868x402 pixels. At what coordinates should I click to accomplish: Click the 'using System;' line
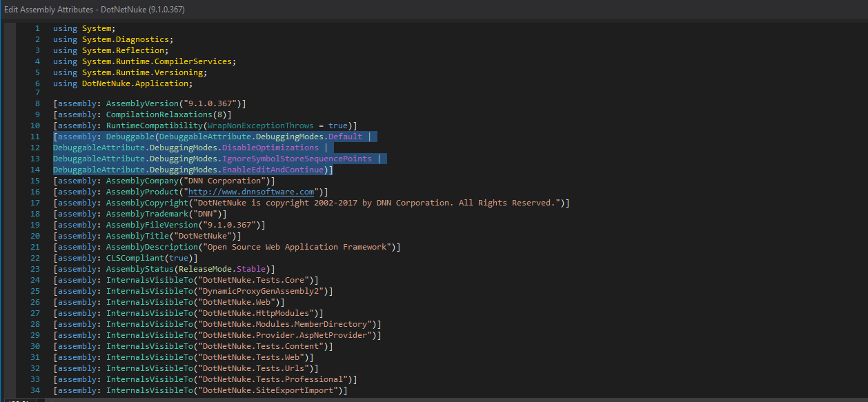[84, 29]
